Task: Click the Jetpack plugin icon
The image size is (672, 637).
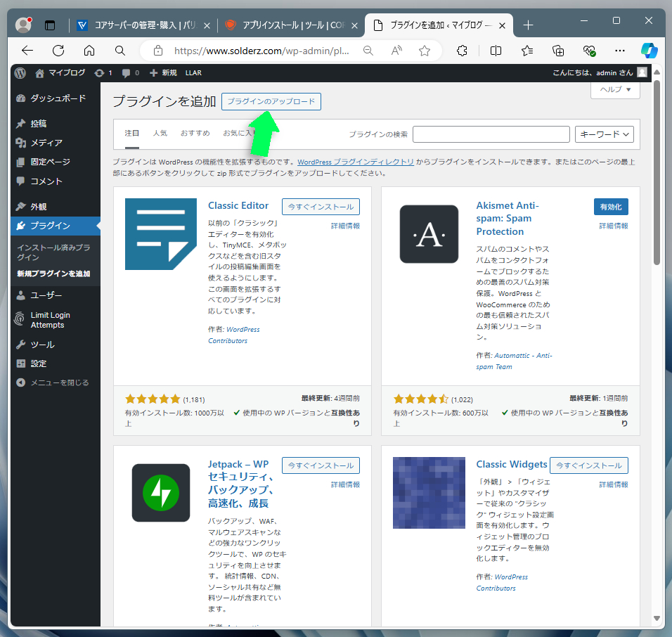Action: [x=161, y=493]
